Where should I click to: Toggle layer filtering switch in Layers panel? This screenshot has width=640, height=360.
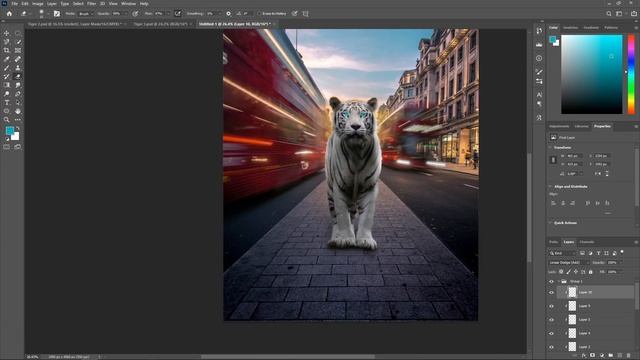pyautogui.click(x=622, y=253)
